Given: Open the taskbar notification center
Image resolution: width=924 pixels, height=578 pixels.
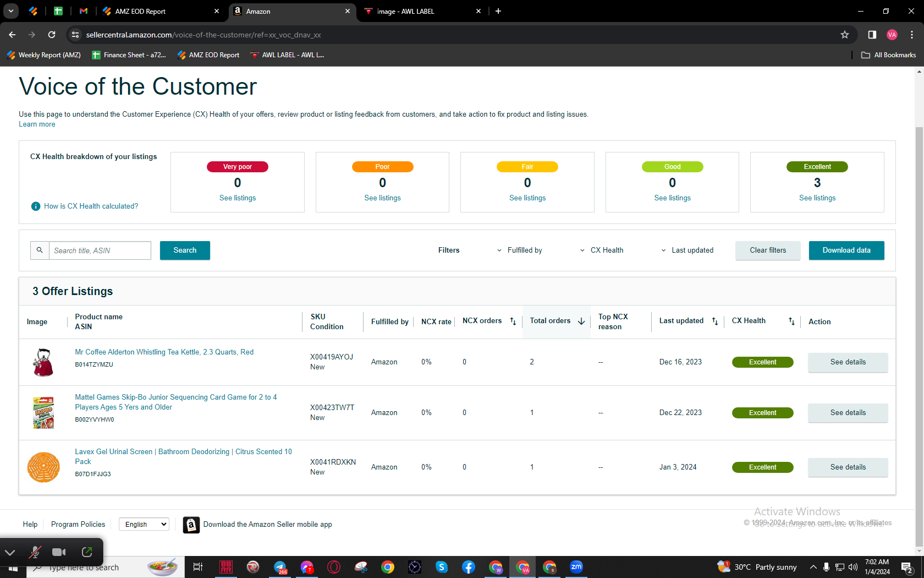Looking at the screenshot, I should pyautogui.click(x=907, y=567).
